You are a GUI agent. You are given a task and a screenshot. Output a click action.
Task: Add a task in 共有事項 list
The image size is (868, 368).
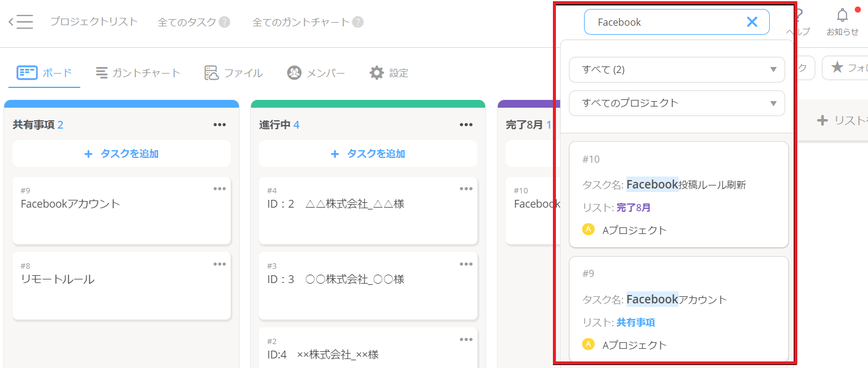(122, 154)
